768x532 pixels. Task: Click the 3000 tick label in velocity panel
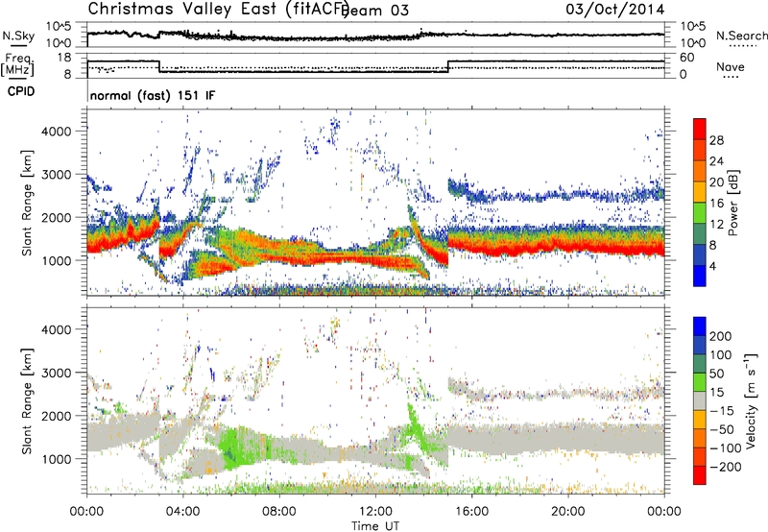[57, 373]
